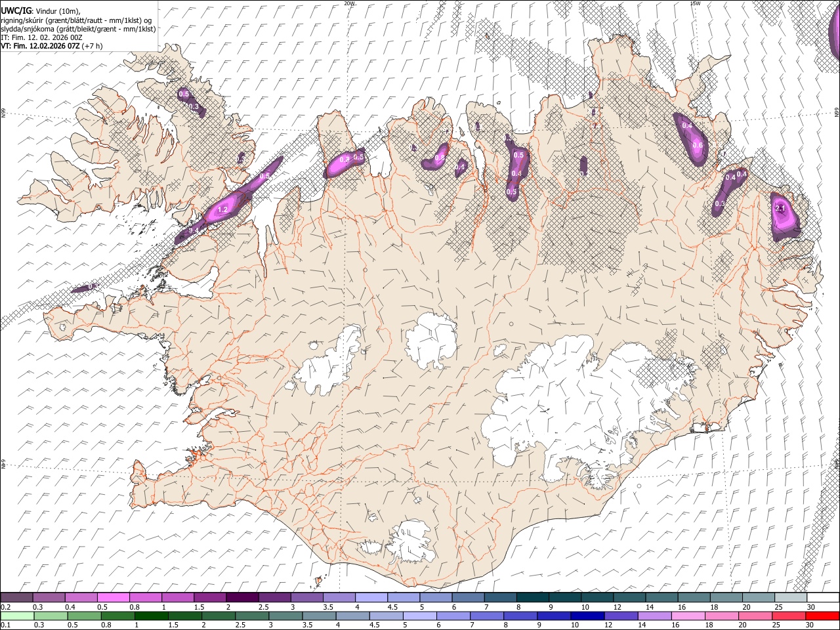Image resolution: width=840 pixels, height=630 pixels.
Task: Click the '0.6' precipitation value in the northeast
Action: pos(698,146)
